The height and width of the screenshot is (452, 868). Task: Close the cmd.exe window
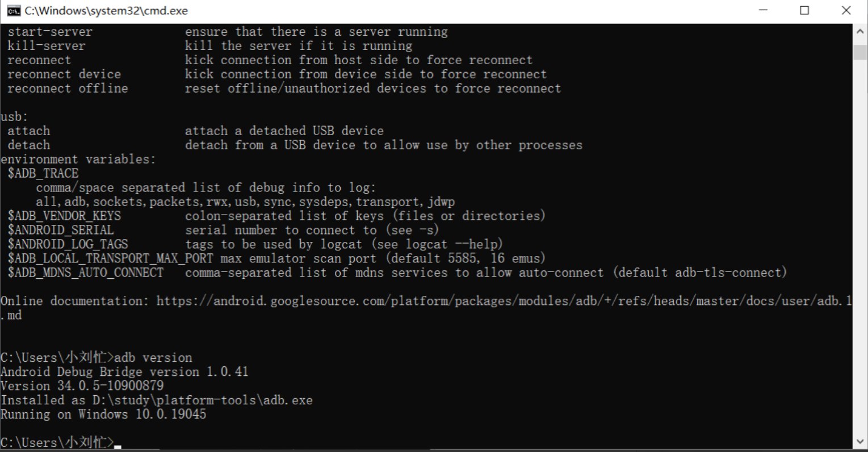[x=846, y=10]
